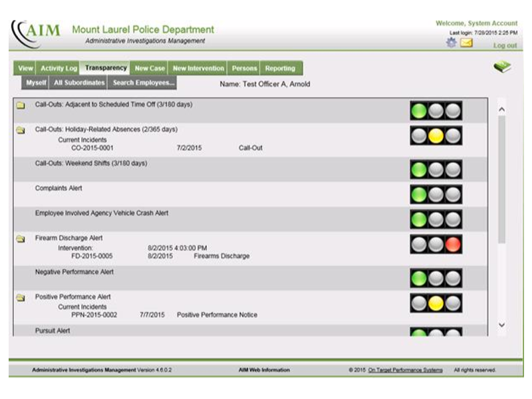
Task: Switch to the Activity Log tab
Action: [59, 68]
